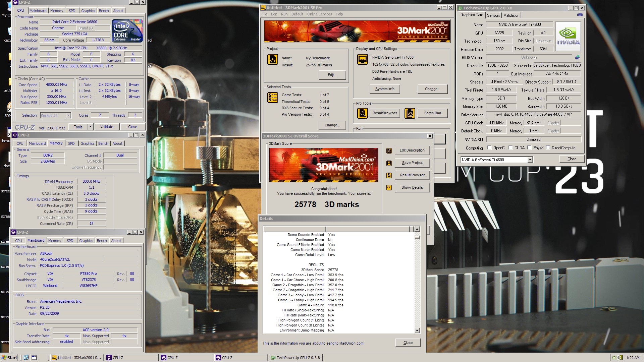The image size is (644, 362).
Task: Click the first system tray icon
Action: coord(614,358)
